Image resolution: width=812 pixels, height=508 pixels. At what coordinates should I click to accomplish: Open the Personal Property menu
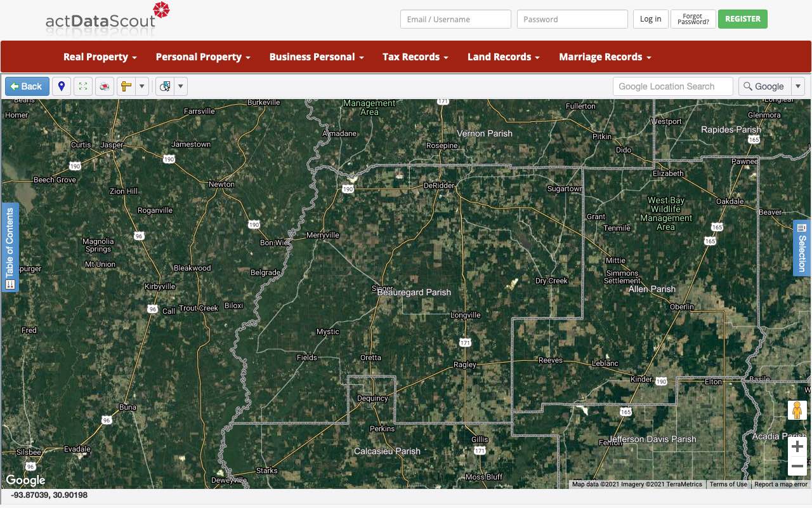203,57
